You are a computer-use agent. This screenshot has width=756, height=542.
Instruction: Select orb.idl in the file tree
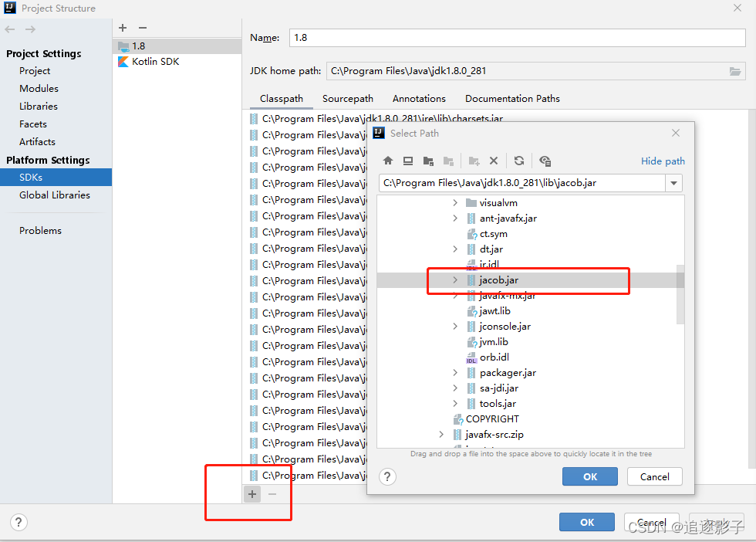(494, 357)
